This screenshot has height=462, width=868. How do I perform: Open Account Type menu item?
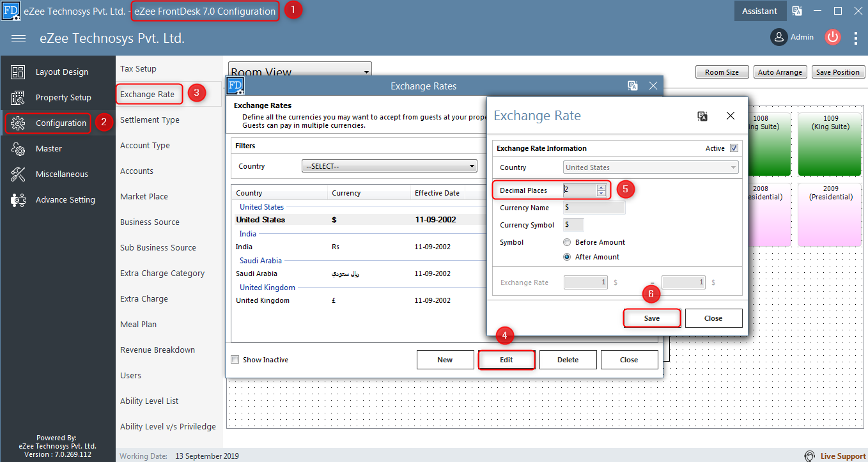pyautogui.click(x=145, y=146)
